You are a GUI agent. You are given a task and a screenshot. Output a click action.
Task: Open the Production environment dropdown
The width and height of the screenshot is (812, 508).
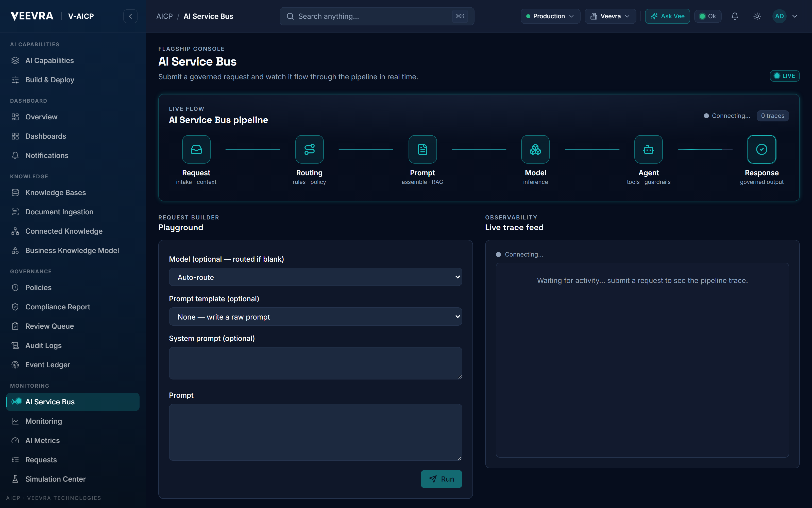pos(550,16)
